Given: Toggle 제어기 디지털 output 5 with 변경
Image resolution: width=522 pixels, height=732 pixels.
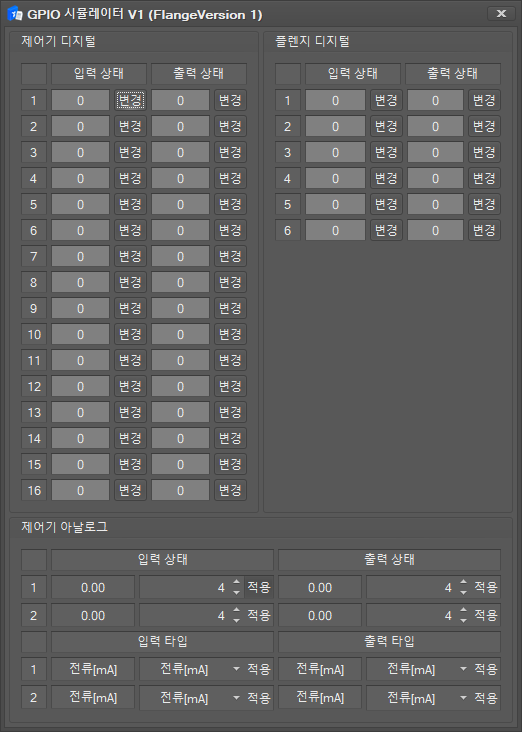Looking at the screenshot, I should [230, 204].
